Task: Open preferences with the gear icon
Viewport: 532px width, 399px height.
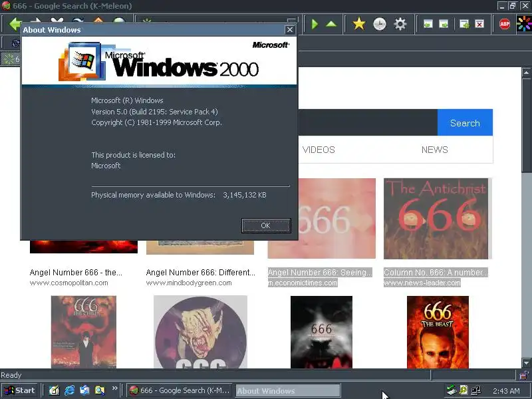Action: point(400,24)
